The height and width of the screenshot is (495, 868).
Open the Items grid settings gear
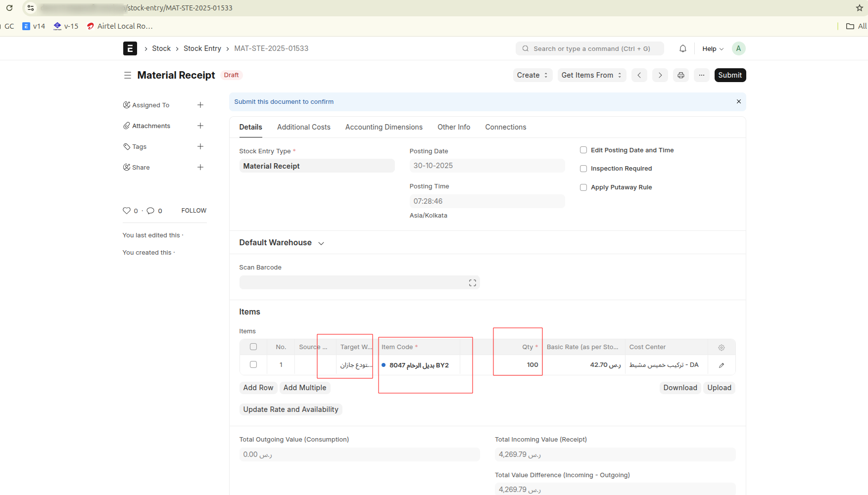721,347
